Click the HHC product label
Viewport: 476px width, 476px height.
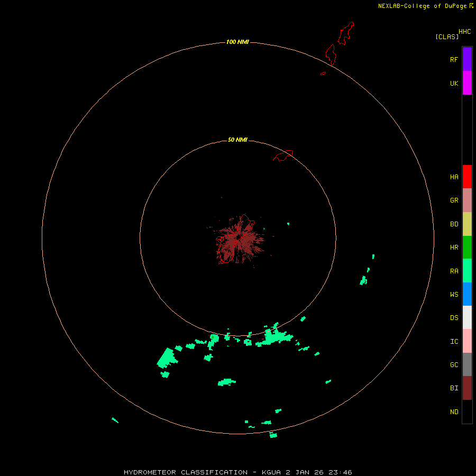tap(464, 32)
